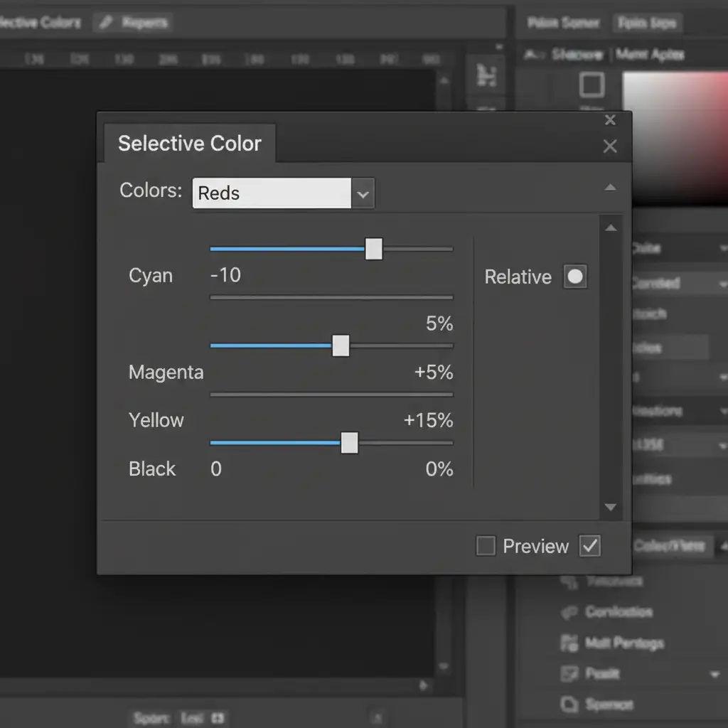Click the pencil icon in the top document tab

pyautogui.click(x=107, y=22)
